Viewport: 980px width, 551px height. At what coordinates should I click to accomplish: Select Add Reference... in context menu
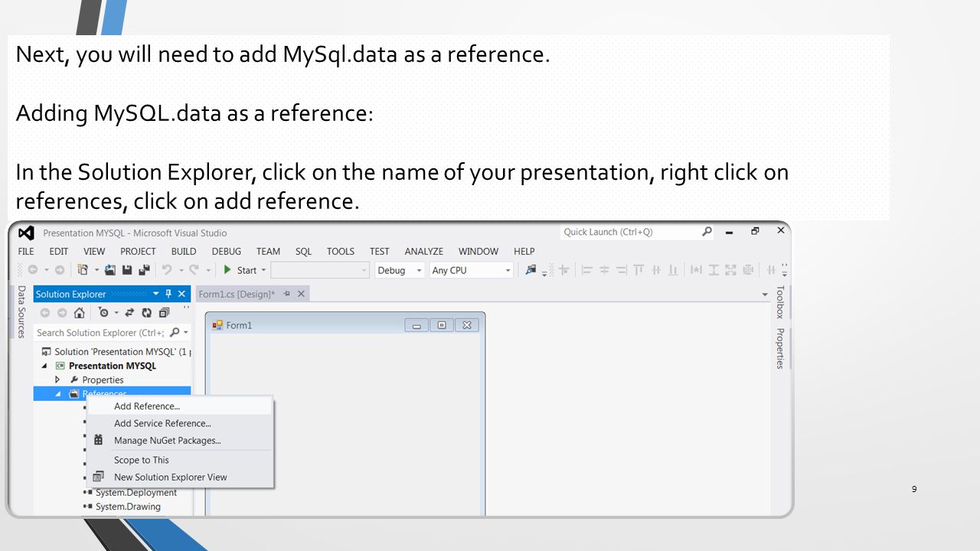click(x=180, y=406)
